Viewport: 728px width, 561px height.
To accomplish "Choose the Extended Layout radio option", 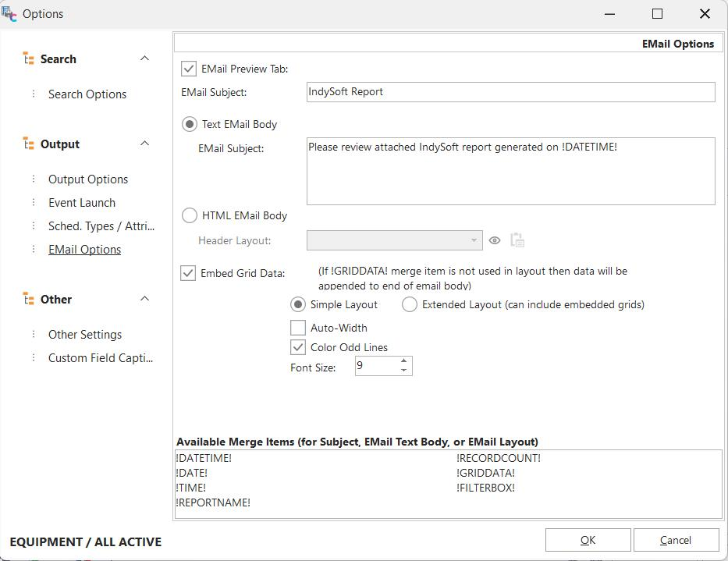I will point(410,304).
